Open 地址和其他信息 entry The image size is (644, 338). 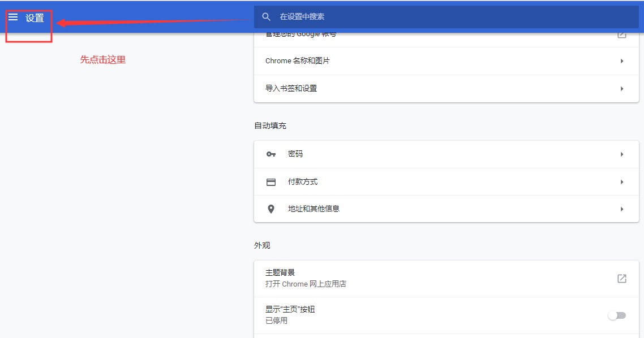pos(446,209)
